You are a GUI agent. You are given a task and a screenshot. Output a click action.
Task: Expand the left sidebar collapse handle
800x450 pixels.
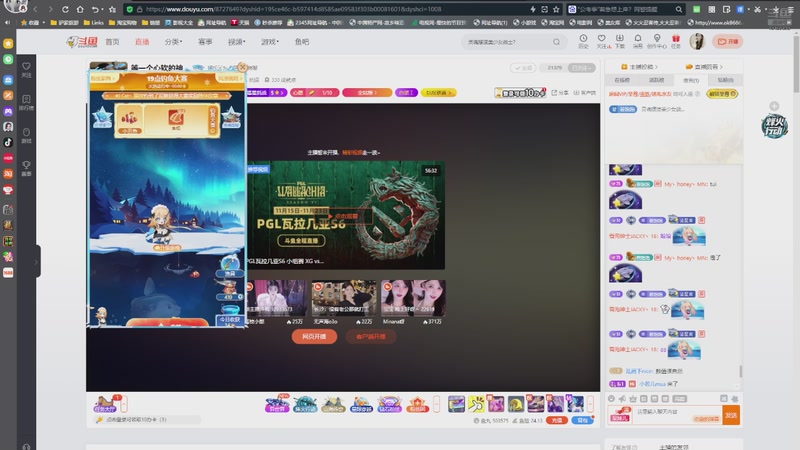click(x=36, y=262)
